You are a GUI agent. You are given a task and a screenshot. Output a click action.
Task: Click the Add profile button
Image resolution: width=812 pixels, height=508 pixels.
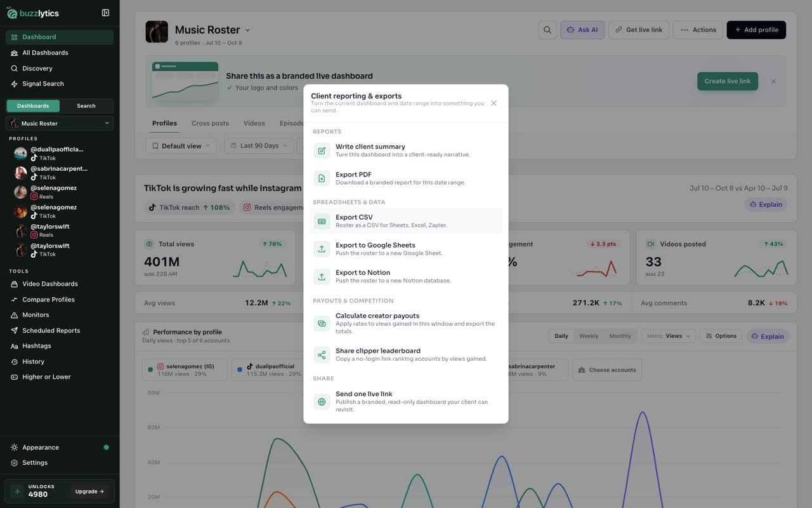point(756,30)
